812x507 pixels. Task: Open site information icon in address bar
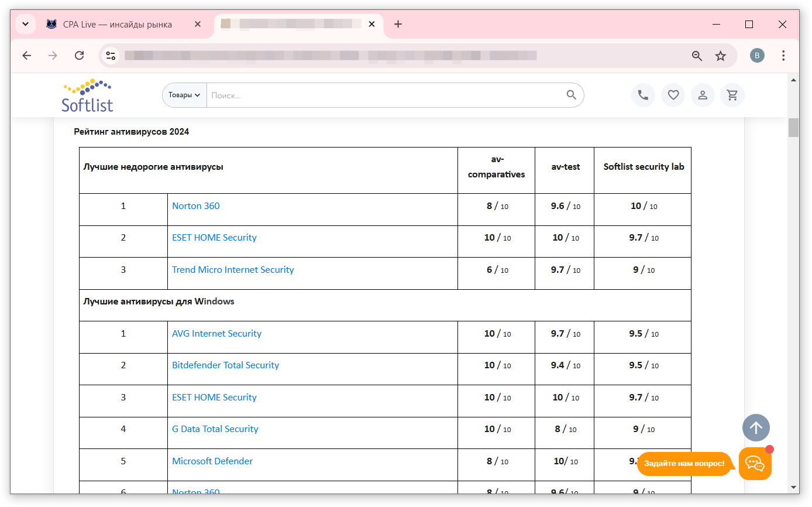point(111,56)
